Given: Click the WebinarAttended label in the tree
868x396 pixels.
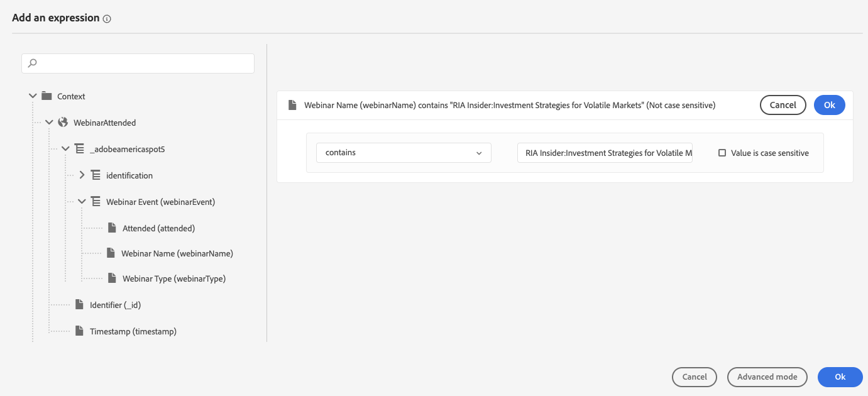Looking at the screenshot, I should (105, 123).
